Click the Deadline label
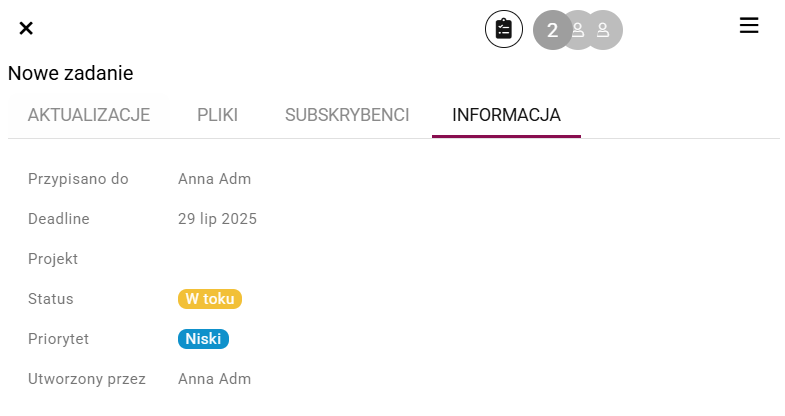 tap(59, 219)
